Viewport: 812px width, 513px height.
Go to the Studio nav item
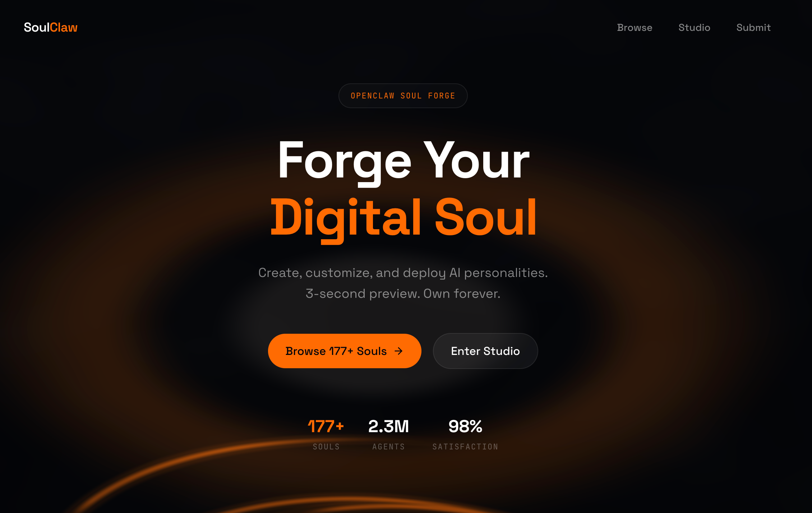click(x=694, y=27)
